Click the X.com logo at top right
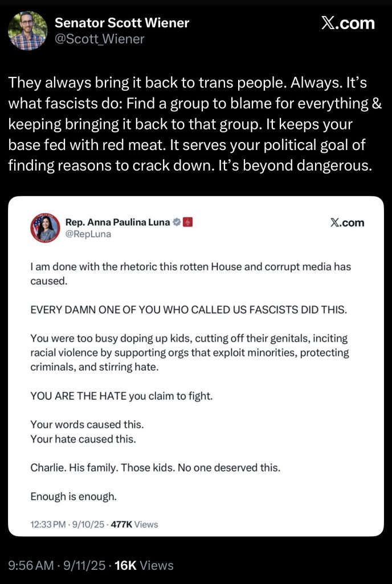 tap(348, 23)
